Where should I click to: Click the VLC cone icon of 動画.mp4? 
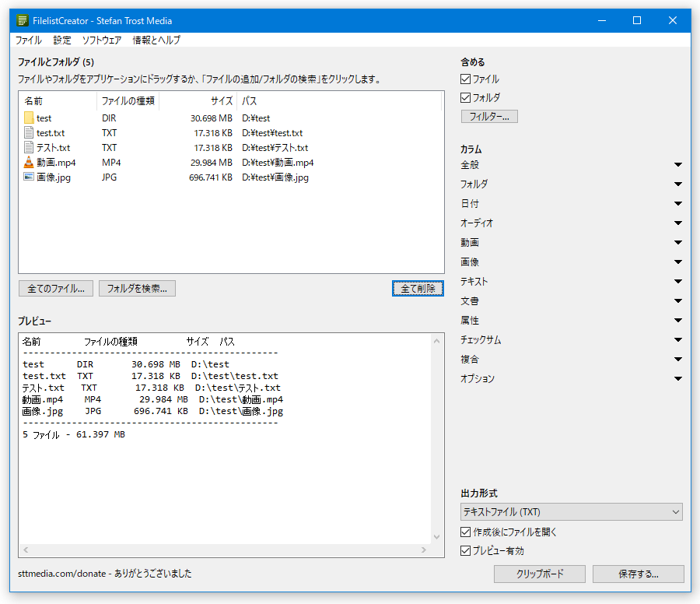point(29,162)
